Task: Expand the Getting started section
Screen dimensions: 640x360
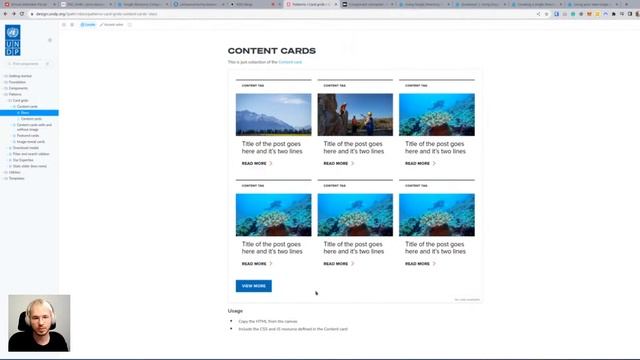Action: pos(20,76)
